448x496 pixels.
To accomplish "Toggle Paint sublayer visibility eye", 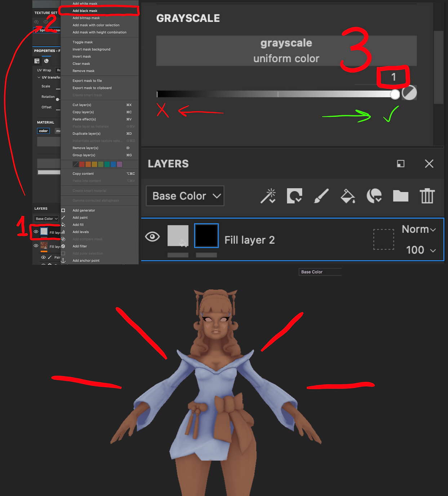I will coord(43,257).
